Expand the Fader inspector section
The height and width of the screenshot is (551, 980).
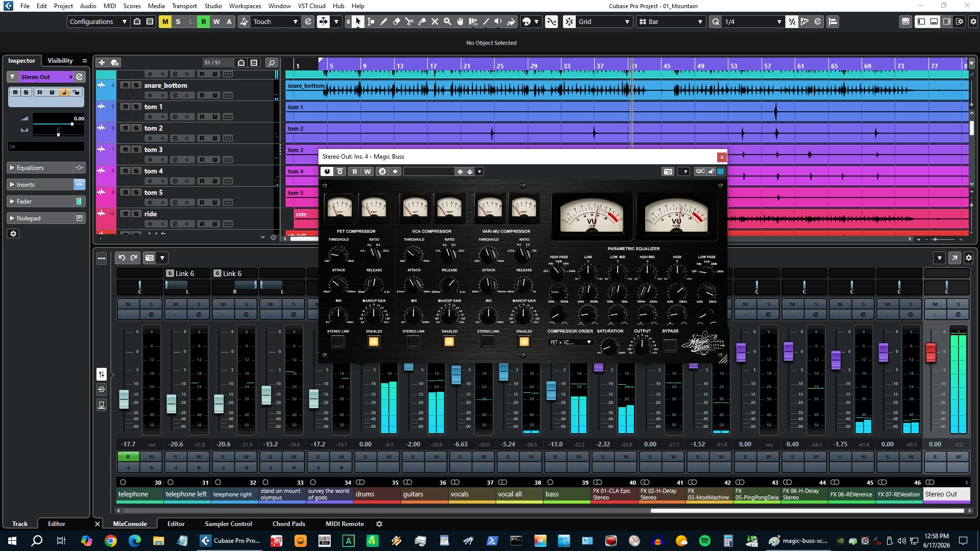(40, 202)
